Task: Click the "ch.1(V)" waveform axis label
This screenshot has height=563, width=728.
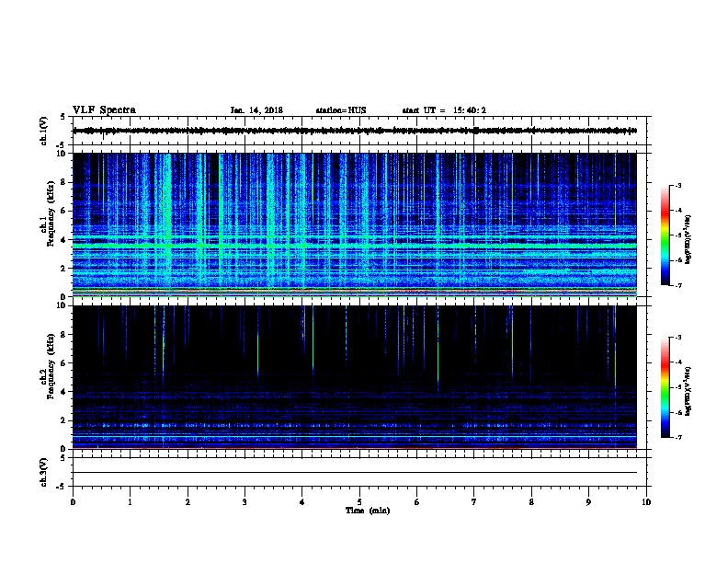Action: 44,131
